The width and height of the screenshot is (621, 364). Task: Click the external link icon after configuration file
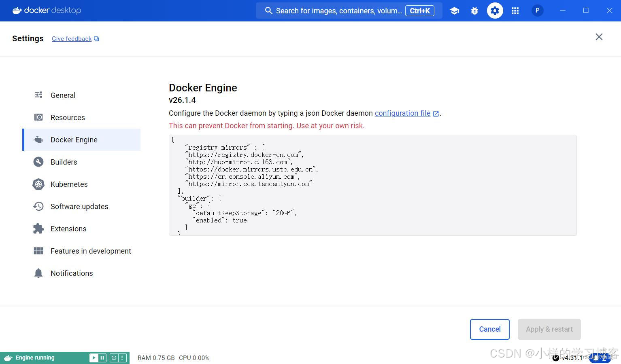pyautogui.click(x=436, y=114)
